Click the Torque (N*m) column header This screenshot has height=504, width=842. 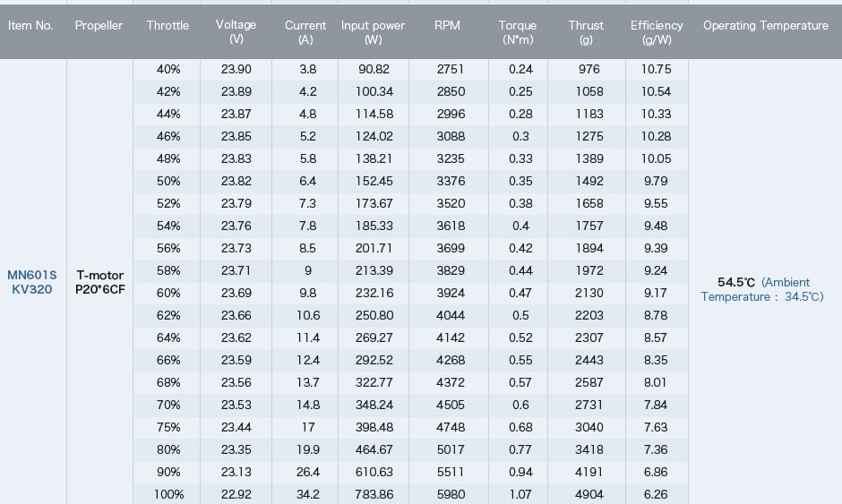518,32
